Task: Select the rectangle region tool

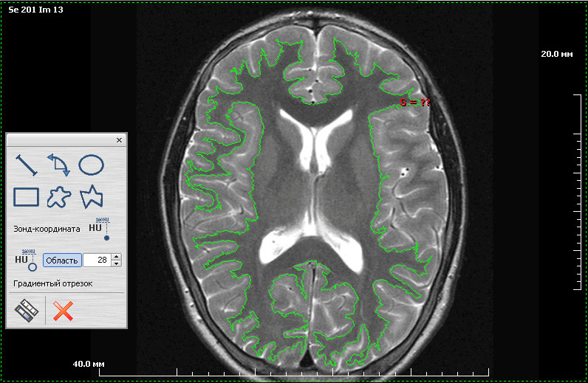Action: pyautogui.click(x=26, y=196)
